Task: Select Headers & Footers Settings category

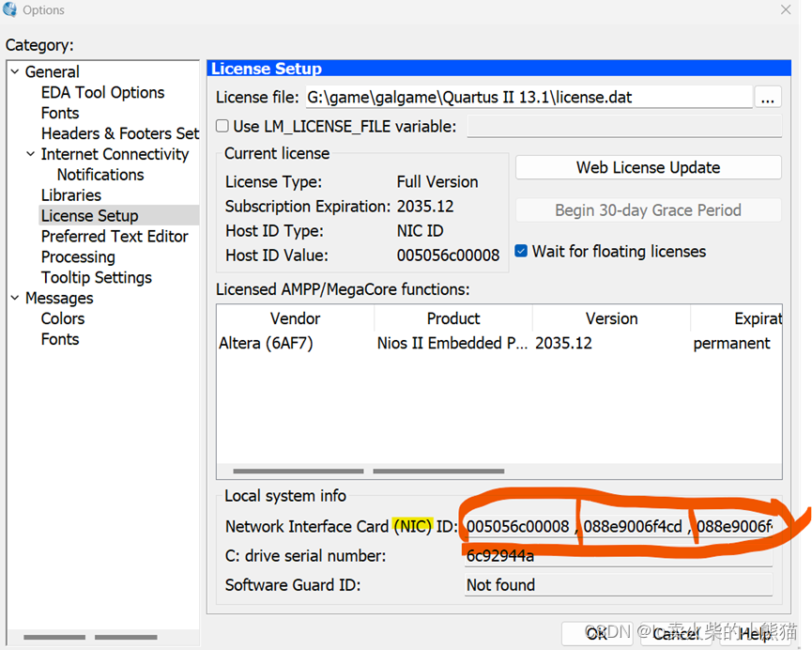Action: (x=119, y=133)
